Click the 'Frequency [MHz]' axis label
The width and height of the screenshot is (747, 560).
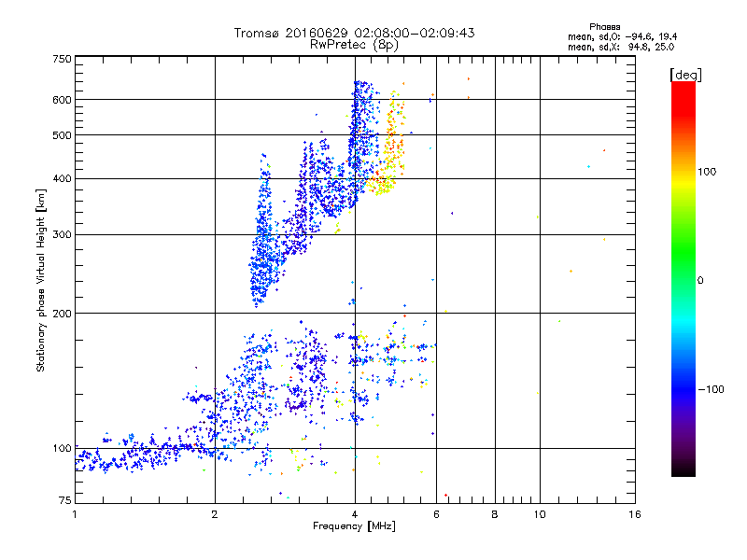coord(354,526)
